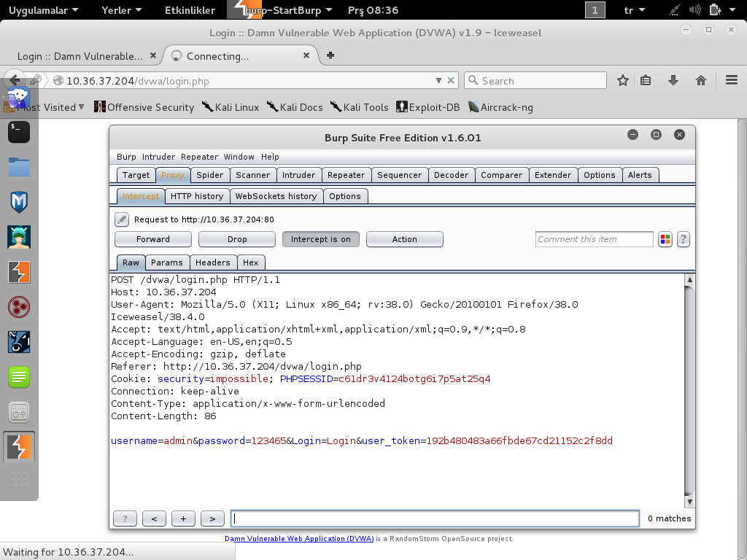The width and height of the screenshot is (747, 560).
Task: Open the file manager folder icon in dock
Action: pyautogui.click(x=19, y=167)
